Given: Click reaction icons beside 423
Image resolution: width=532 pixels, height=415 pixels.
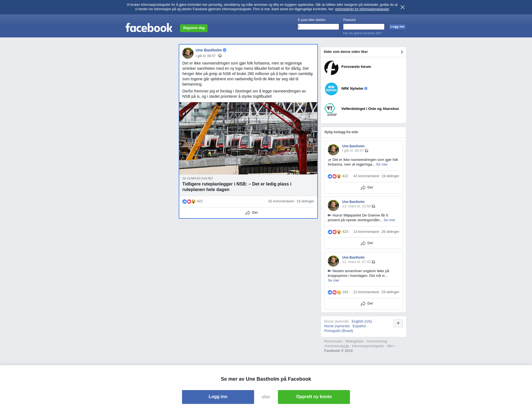Looking at the screenshot, I should pos(334,232).
